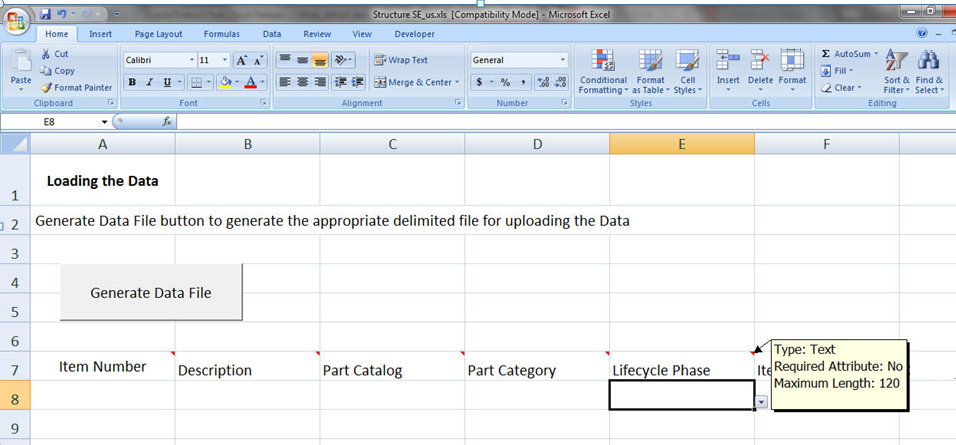Viewport: 956px width, 445px height.
Task: Click the Percent Style icon
Action: 505,82
